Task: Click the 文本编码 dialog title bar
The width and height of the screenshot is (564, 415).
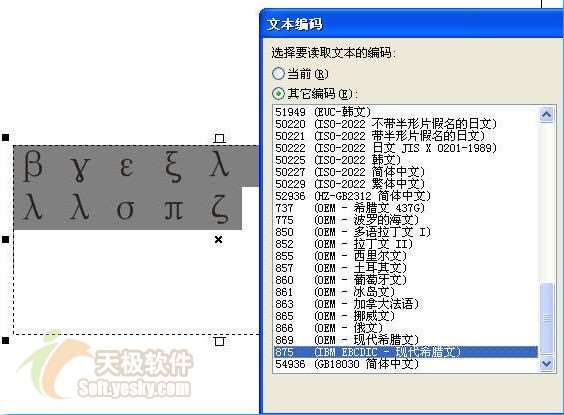Action: point(412,24)
